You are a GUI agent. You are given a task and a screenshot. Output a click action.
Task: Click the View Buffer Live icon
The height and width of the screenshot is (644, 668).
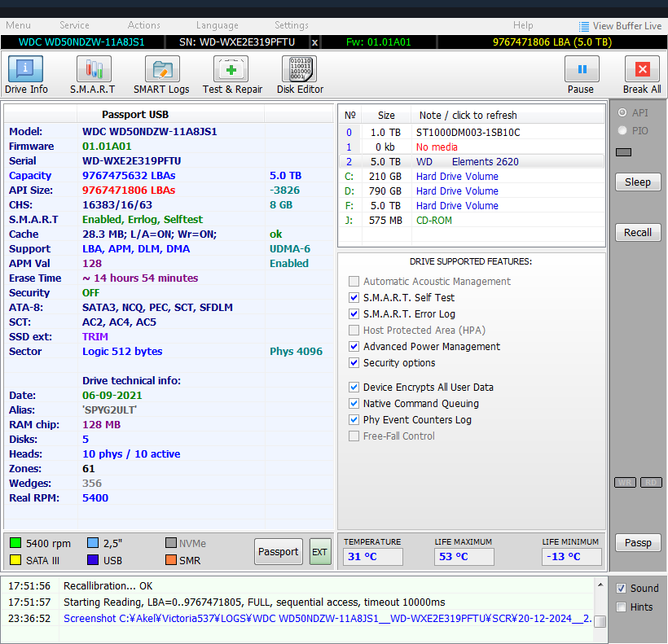(x=584, y=26)
